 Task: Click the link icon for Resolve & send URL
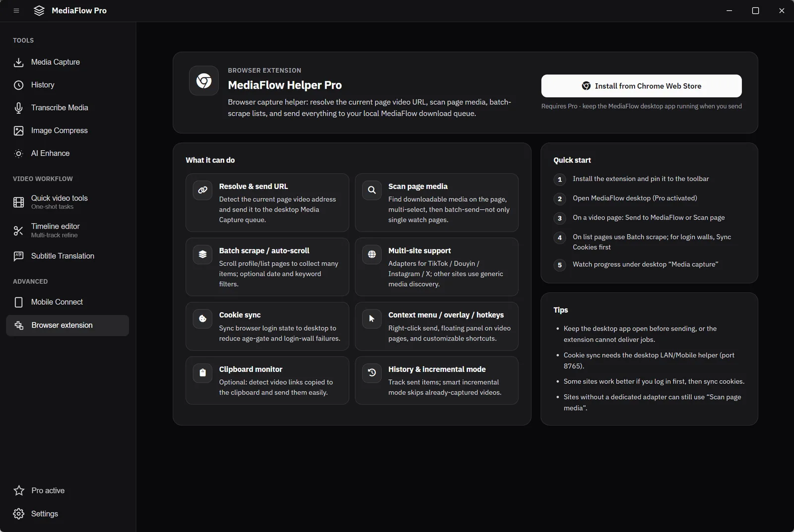pos(202,190)
